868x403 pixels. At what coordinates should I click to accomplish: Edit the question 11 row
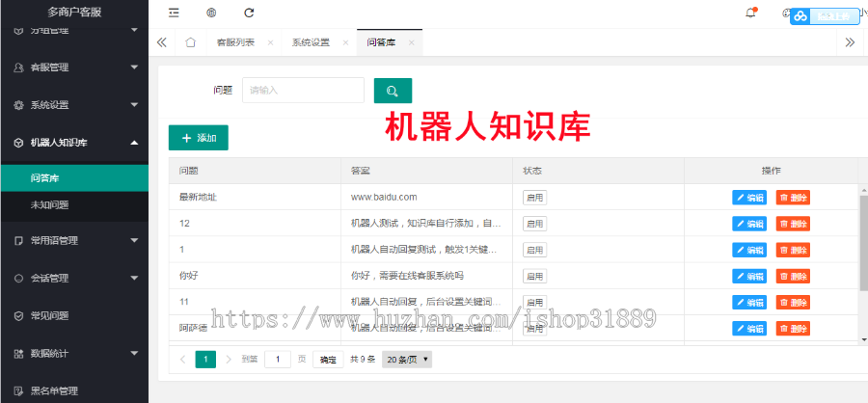coord(749,303)
